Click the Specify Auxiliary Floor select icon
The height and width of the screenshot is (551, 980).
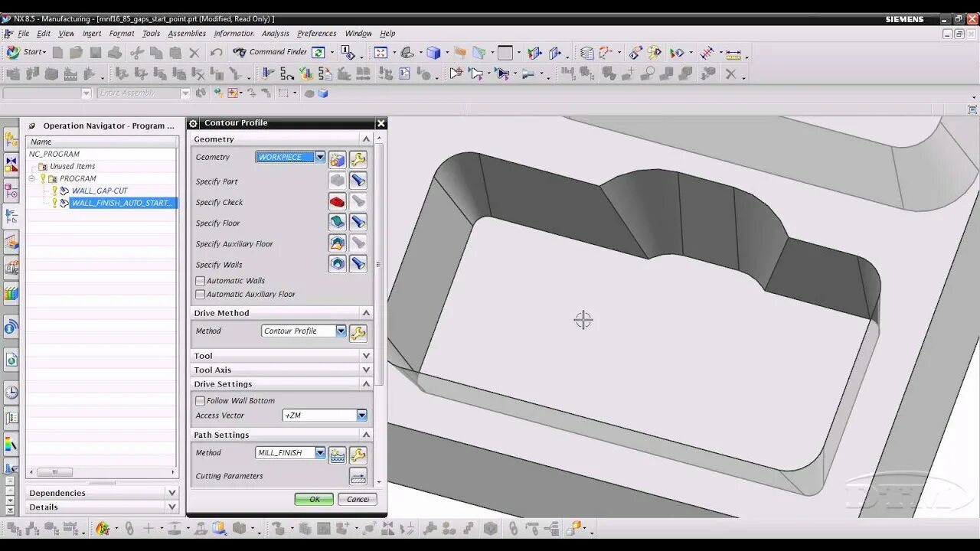click(338, 243)
